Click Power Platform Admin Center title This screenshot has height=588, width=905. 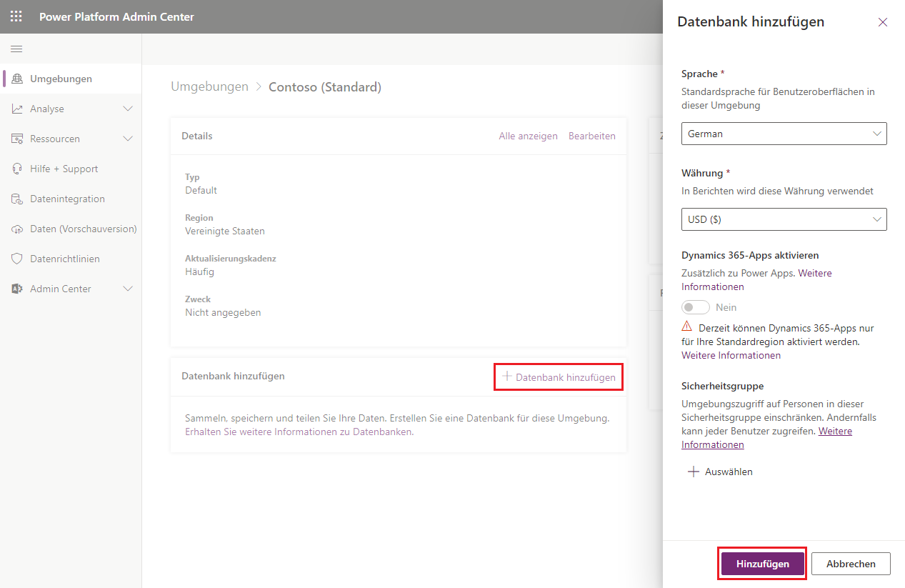(x=116, y=16)
